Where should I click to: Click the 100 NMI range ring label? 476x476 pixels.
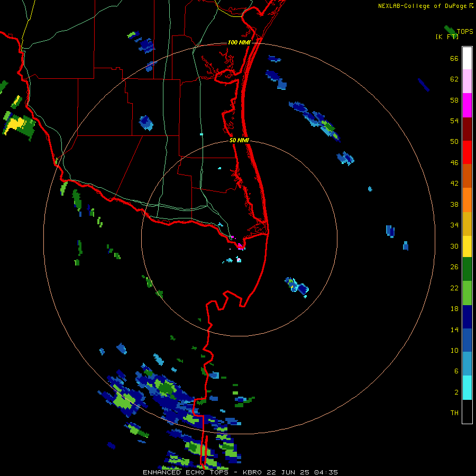[x=239, y=42]
